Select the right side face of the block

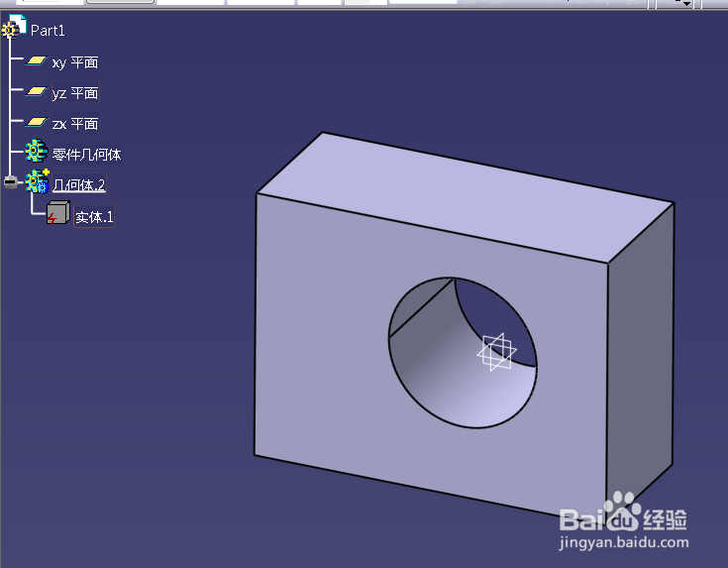click(x=641, y=363)
